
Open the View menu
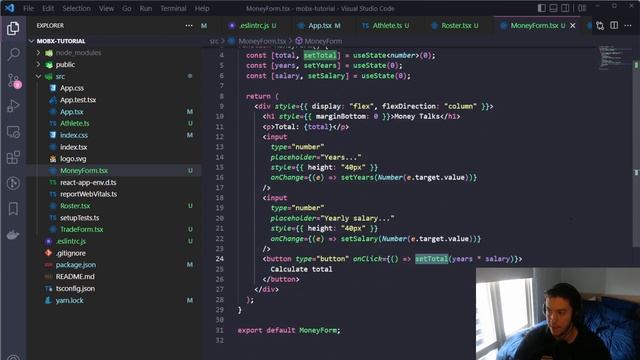(x=106, y=8)
